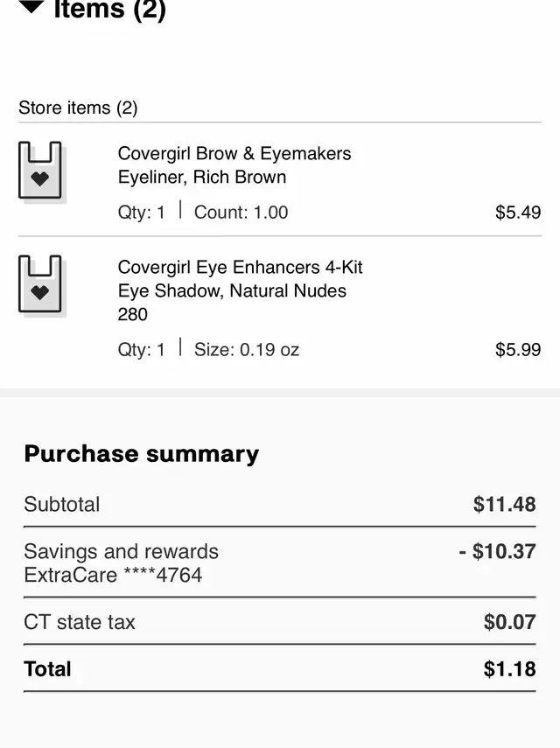Tap the Items (2) heading

(x=109, y=10)
